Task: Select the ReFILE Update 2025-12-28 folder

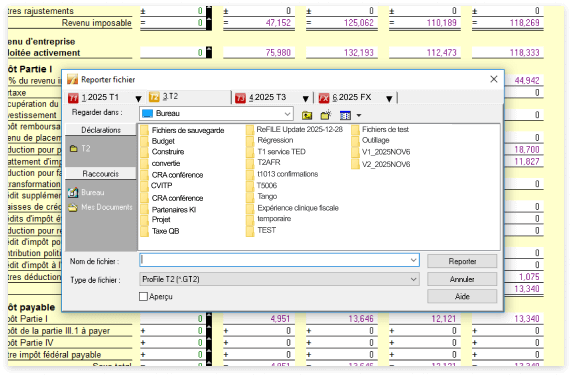Action: tap(295, 129)
